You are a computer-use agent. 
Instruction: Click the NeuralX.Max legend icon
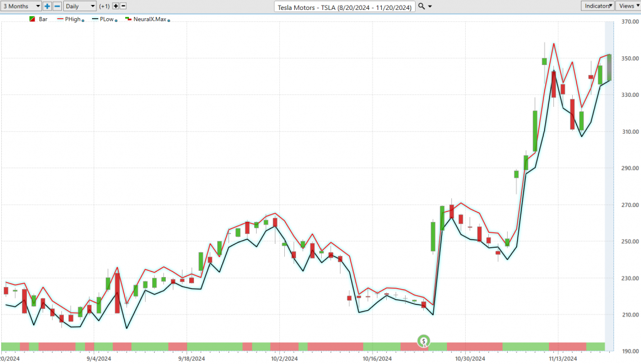[128, 19]
